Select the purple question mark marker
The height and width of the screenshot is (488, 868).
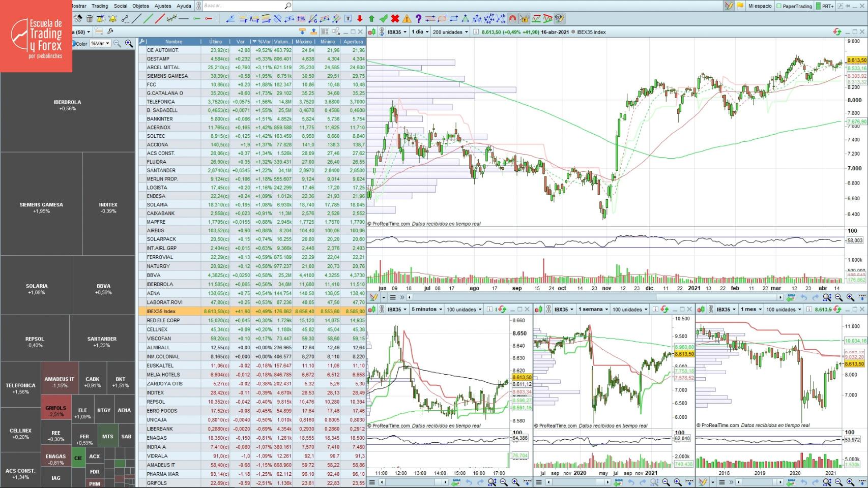tap(418, 19)
